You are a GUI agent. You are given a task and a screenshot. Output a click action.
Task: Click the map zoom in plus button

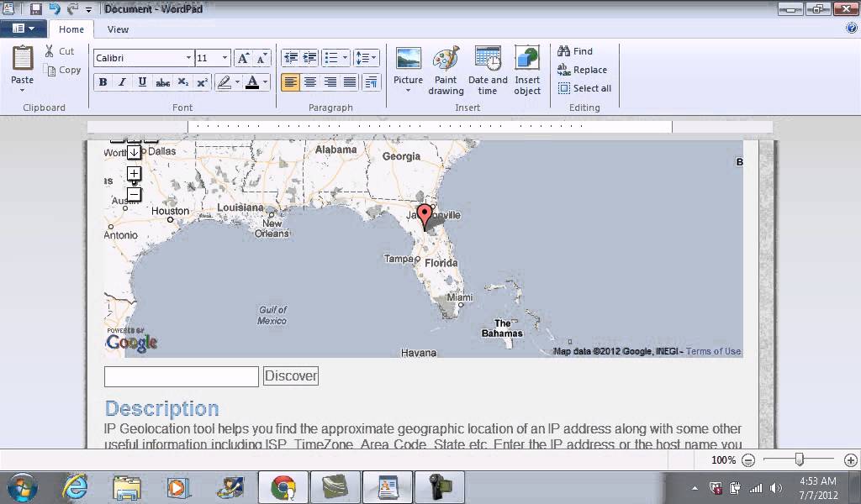[x=134, y=174]
